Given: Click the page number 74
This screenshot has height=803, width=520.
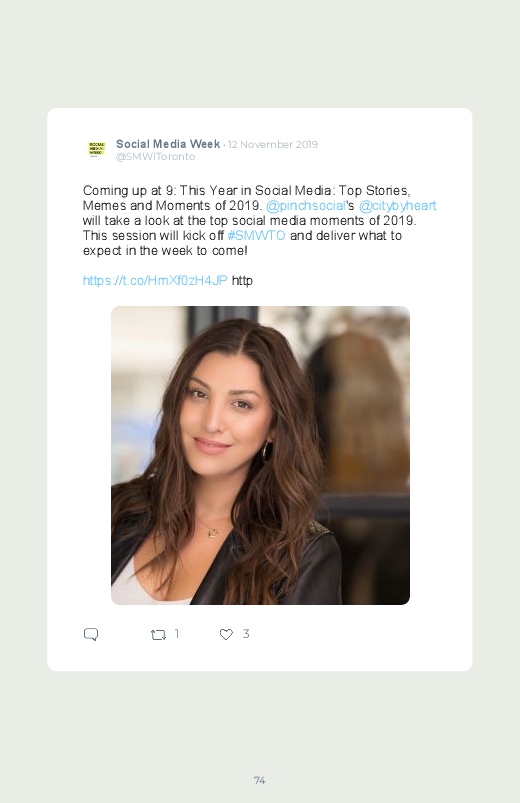Looking at the screenshot, I should point(260,780).
